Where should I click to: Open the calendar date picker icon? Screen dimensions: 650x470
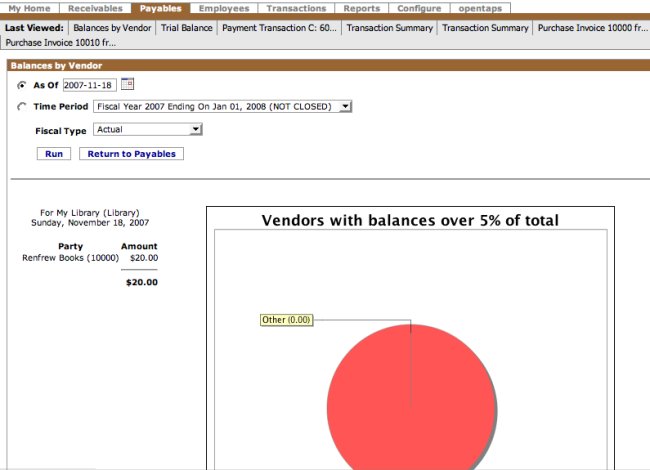tap(127, 84)
